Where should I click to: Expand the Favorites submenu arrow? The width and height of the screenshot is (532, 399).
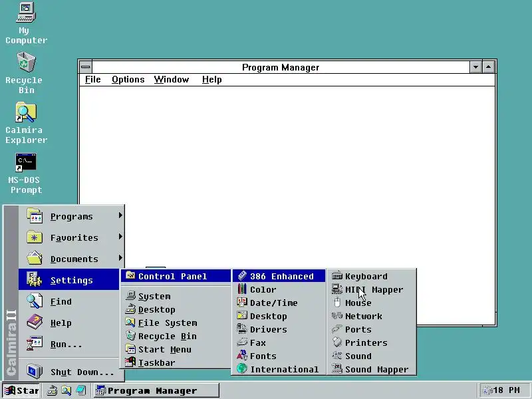click(x=120, y=237)
